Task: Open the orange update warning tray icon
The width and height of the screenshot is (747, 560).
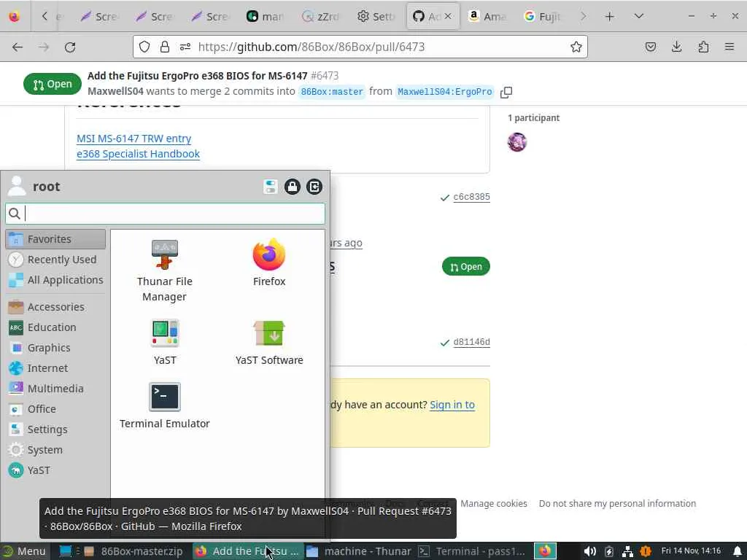Action: click(x=646, y=551)
